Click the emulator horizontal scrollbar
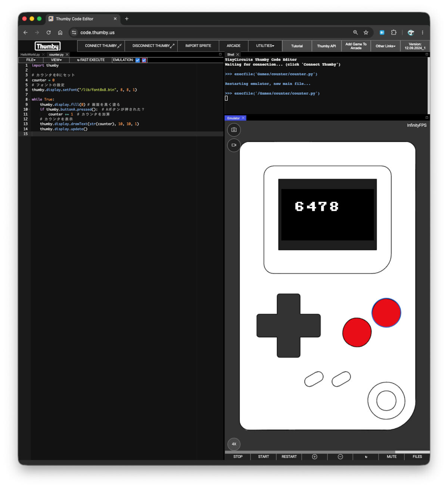The width and height of the screenshot is (448, 489). pos(310,452)
